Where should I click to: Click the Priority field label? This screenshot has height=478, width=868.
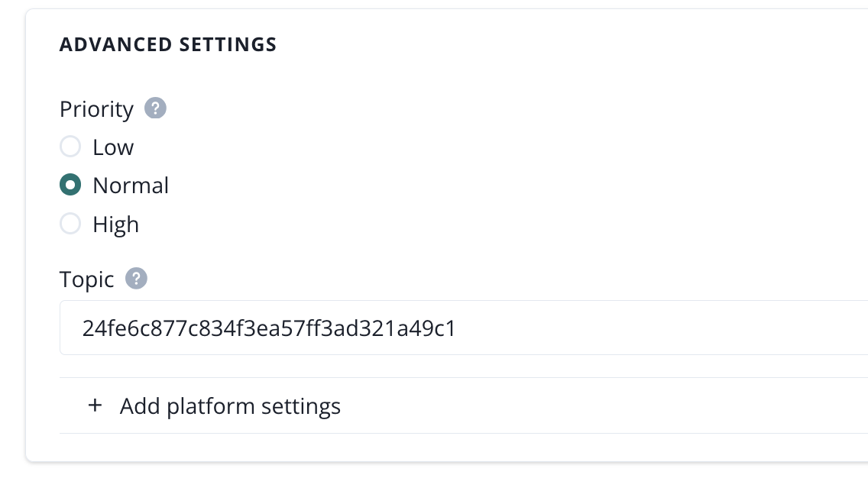[x=96, y=109]
